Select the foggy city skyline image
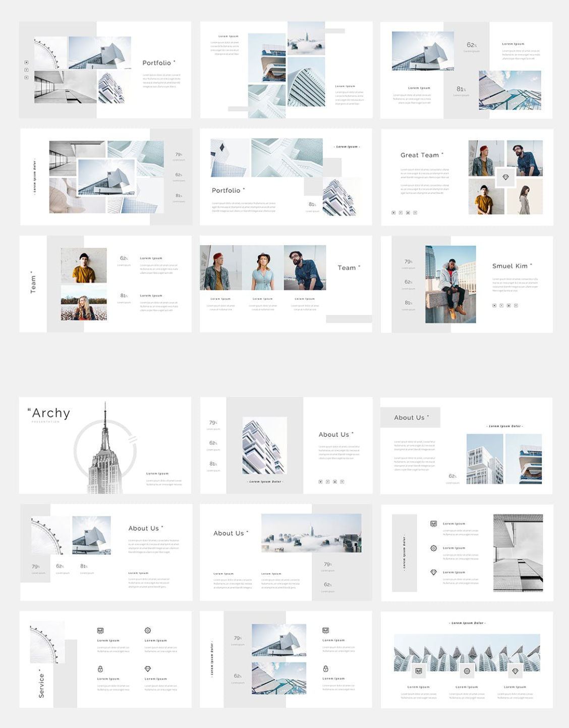Viewport: 569px width, 728px height. [311, 533]
